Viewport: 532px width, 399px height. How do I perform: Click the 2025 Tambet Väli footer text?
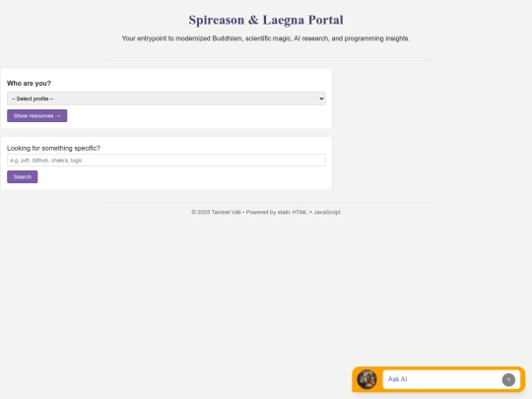(x=266, y=212)
